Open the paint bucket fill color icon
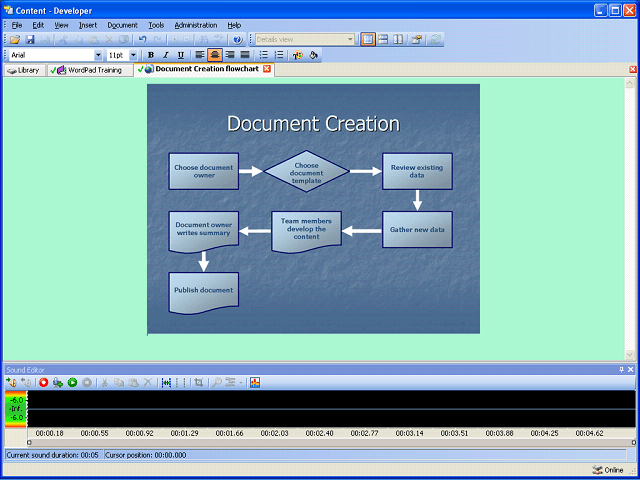 click(313, 55)
